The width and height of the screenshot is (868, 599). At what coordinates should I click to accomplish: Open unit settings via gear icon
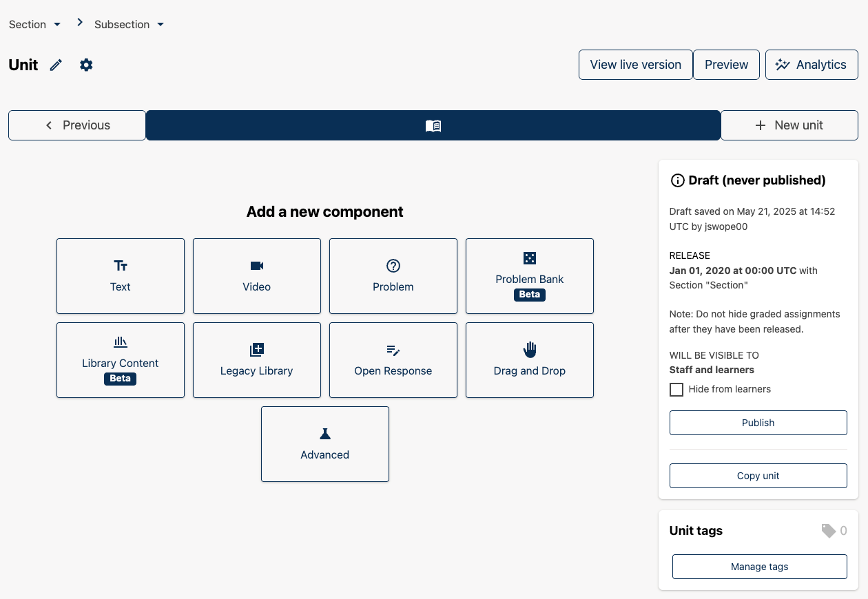(x=86, y=65)
